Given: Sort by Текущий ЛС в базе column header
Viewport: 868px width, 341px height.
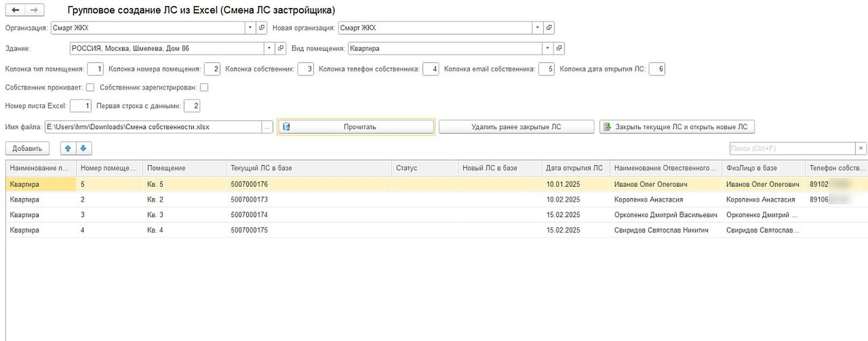Looking at the screenshot, I should coord(309,168).
